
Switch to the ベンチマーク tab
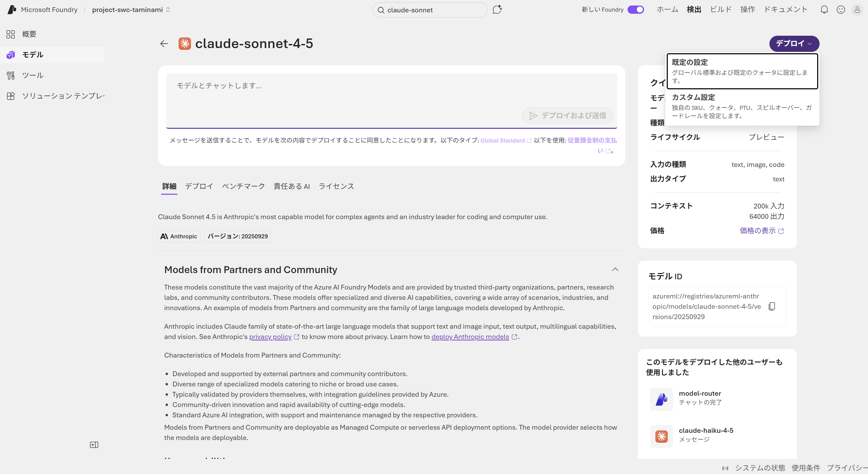pyautogui.click(x=243, y=186)
